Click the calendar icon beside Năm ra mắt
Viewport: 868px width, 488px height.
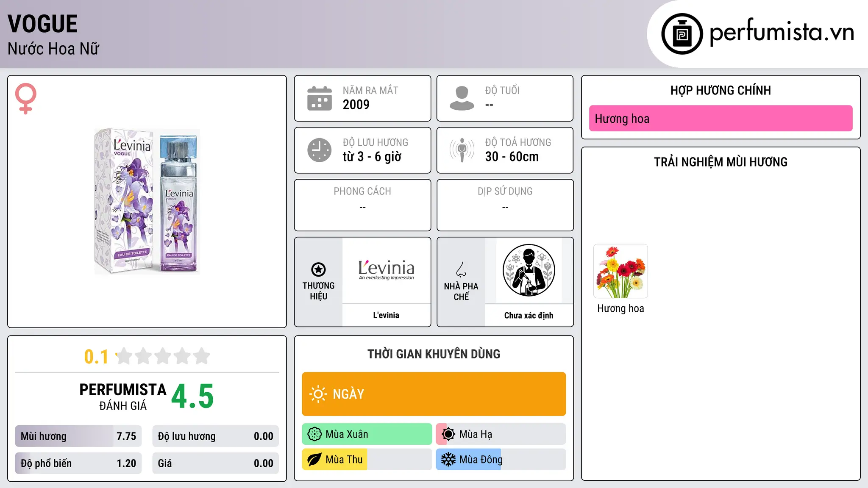point(320,98)
